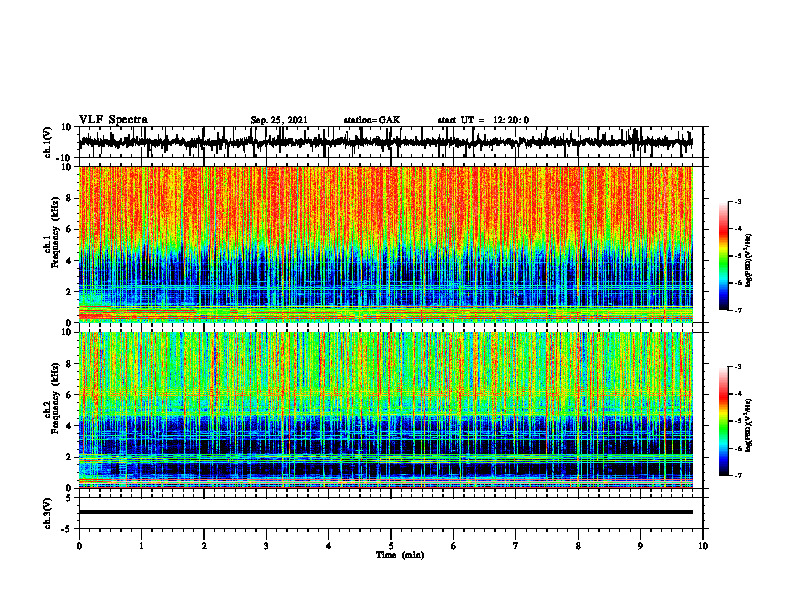Image resolution: width=792 pixels, height=612 pixels.
Task: Click the ch.2 spectrogram color scale bar
Action: click(723, 421)
